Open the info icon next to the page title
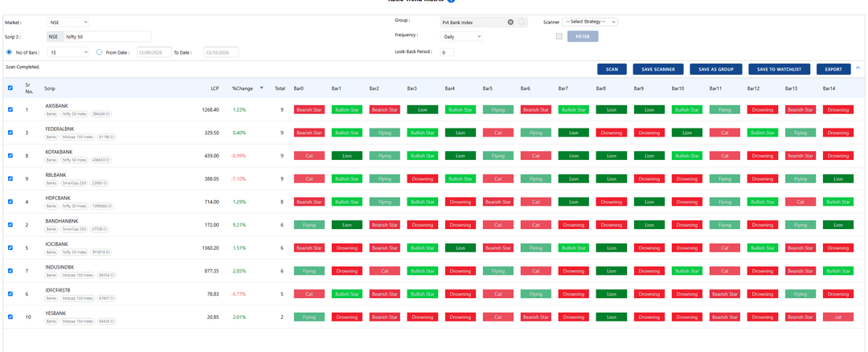Screen dimensions: 868x352 451,1
